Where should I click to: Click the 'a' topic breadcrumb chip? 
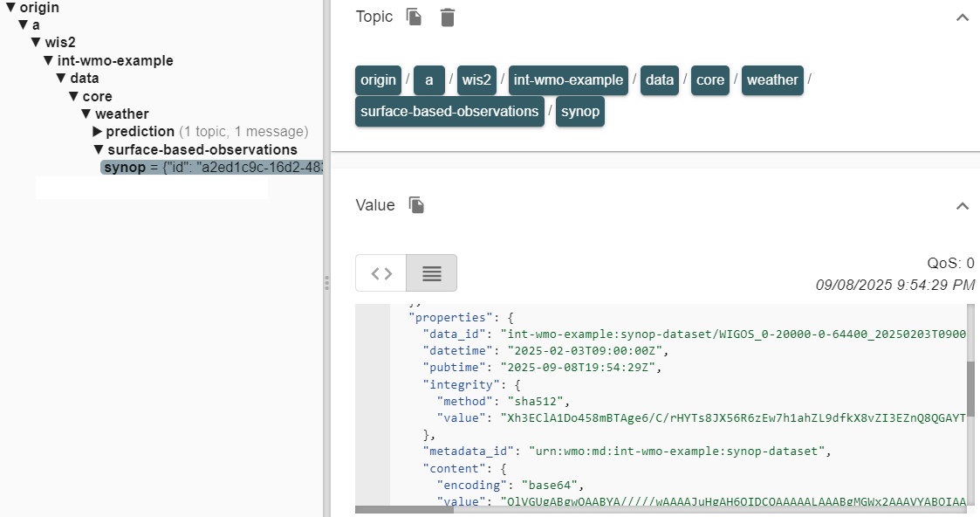tap(428, 80)
